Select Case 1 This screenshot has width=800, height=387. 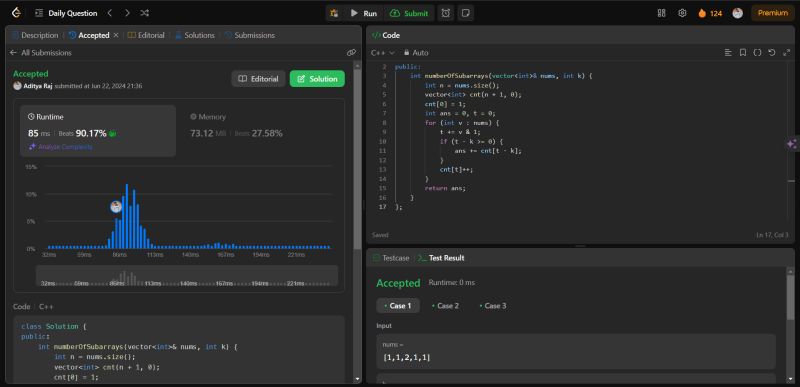click(x=398, y=306)
